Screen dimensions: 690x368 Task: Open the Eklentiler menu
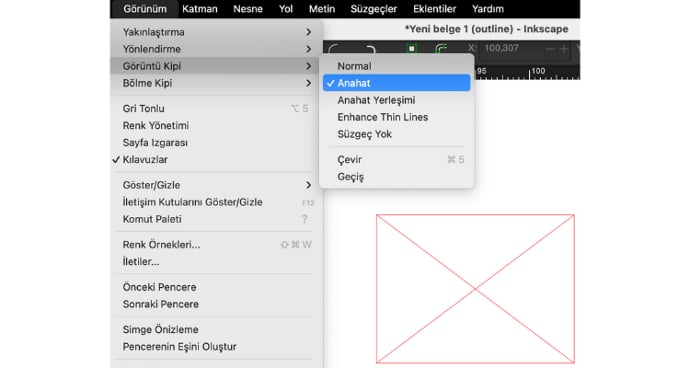coord(434,9)
